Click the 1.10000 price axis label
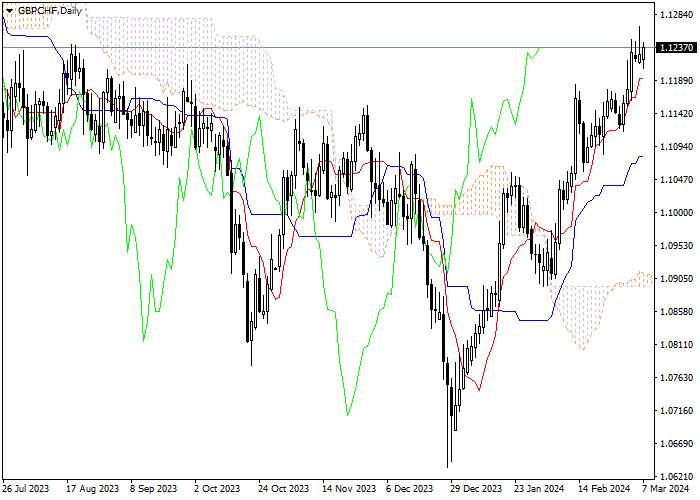This screenshot has width=700, height=500. point(677,212)
